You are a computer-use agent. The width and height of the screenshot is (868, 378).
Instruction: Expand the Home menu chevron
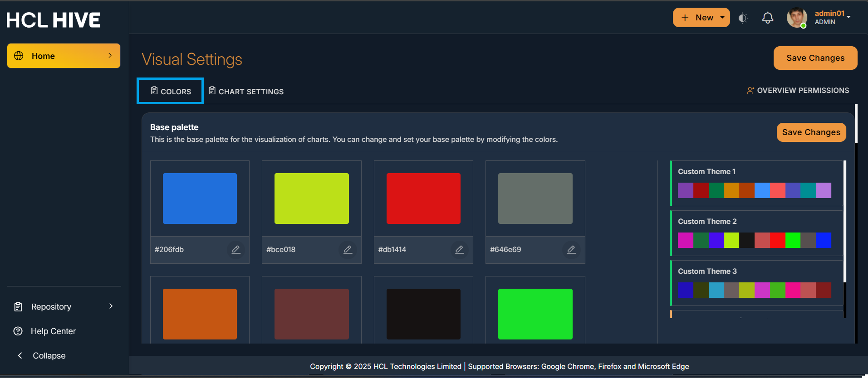[110, 55]
